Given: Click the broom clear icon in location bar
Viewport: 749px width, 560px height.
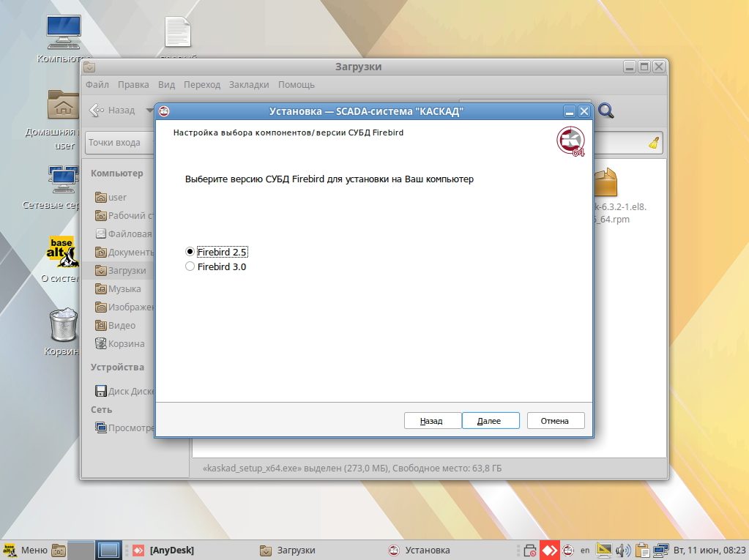Looking at the screenshot, I should (x=653, y=143).
